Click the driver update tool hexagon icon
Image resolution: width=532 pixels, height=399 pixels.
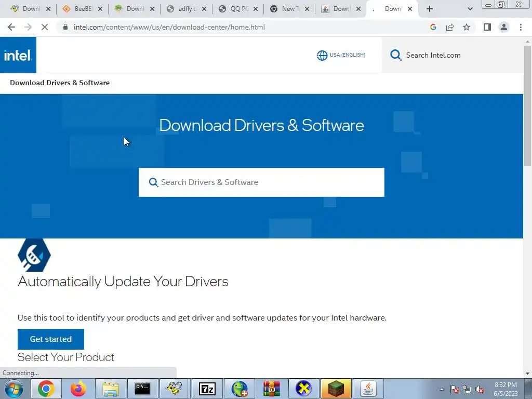34,255
